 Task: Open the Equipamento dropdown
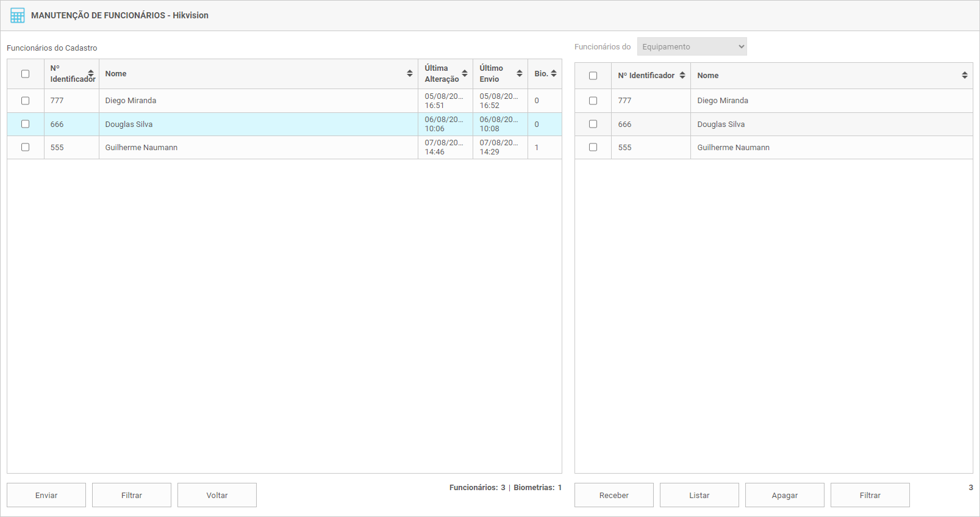pyautogui.click(x=692, y=47)
